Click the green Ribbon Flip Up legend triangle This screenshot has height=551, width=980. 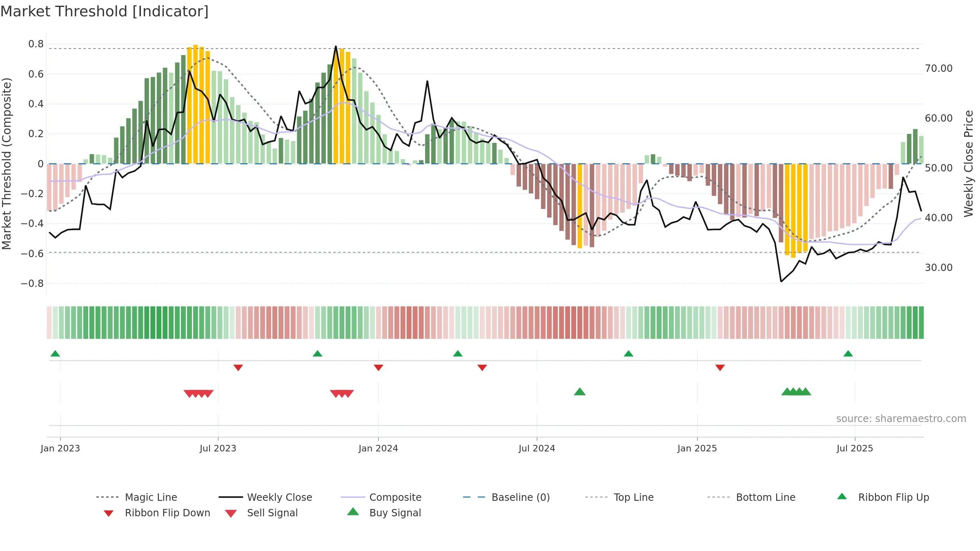coord(842,496)
